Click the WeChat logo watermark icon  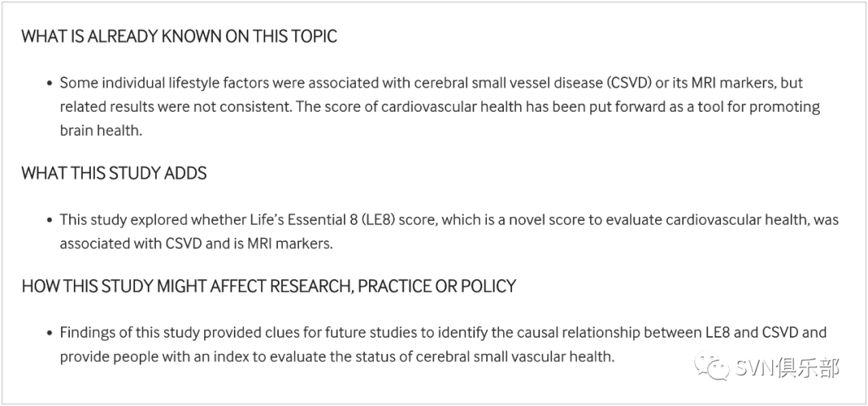coord(712,366)
